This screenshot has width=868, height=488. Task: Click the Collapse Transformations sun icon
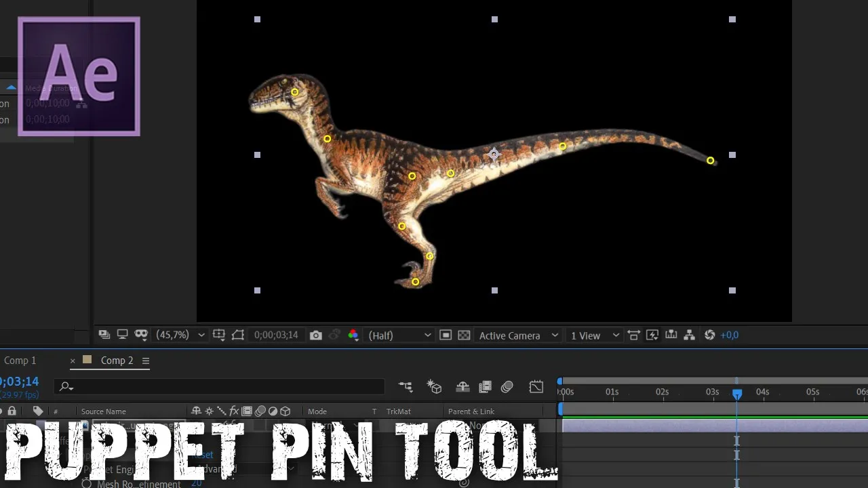(x=209, y=411)
